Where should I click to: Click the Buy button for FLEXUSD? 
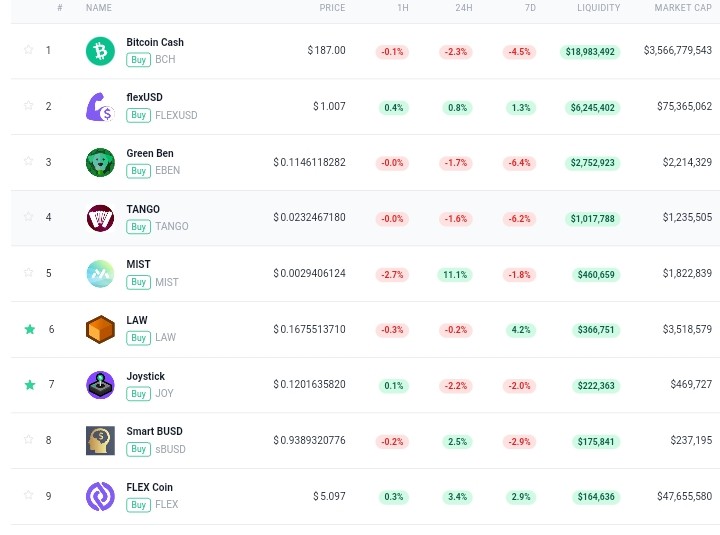coord(138,115)
